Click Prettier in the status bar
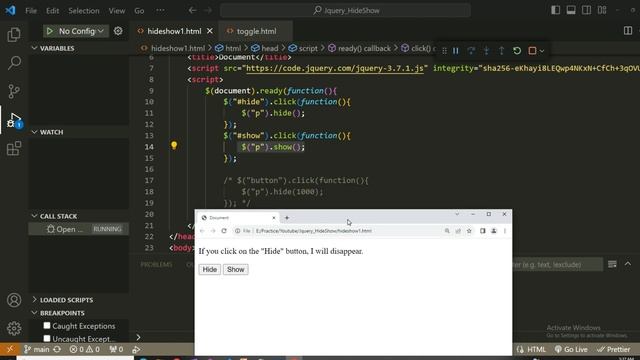Screen dimensions: 640x360 613,349
